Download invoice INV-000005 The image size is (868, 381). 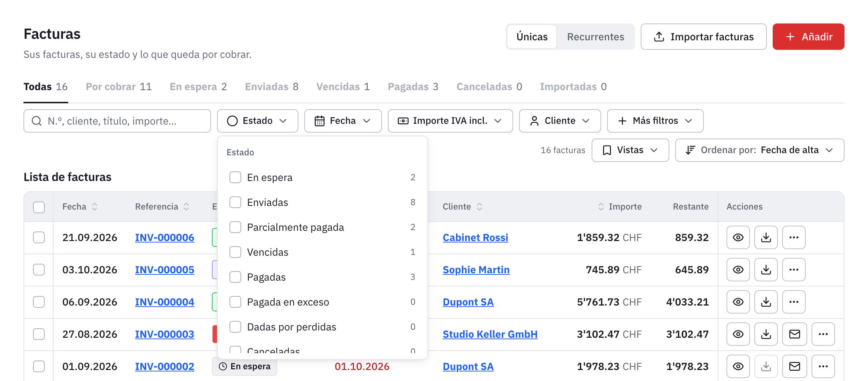point(766,270)
